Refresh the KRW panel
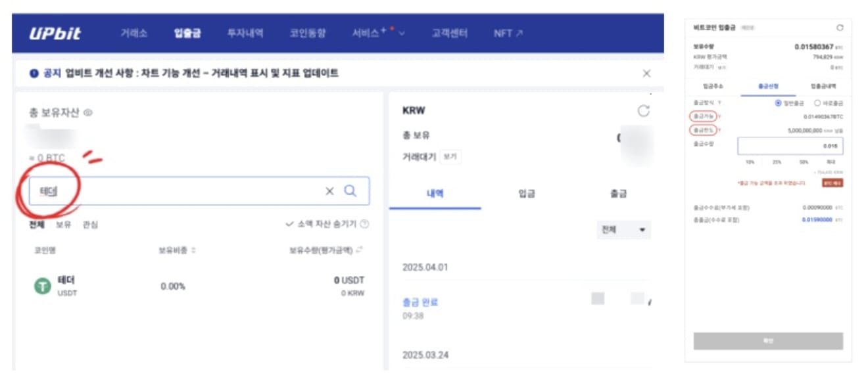This screenshot has height=381, width=868. pyautogui.click(x=644, y=111)
